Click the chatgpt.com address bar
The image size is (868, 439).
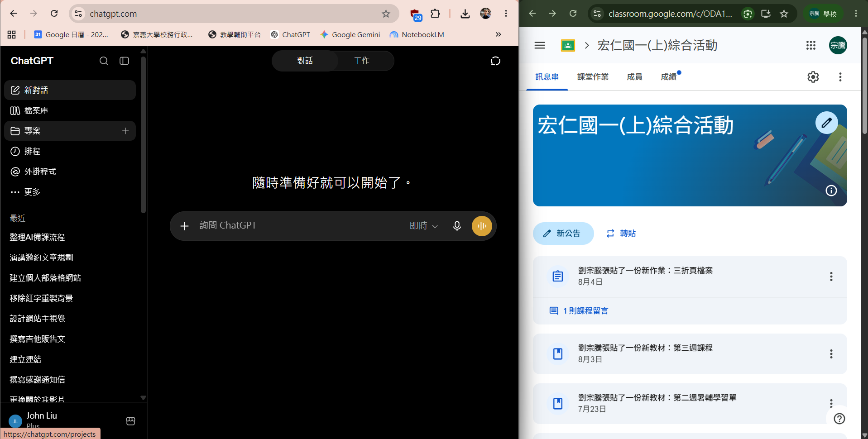(233, 14)
